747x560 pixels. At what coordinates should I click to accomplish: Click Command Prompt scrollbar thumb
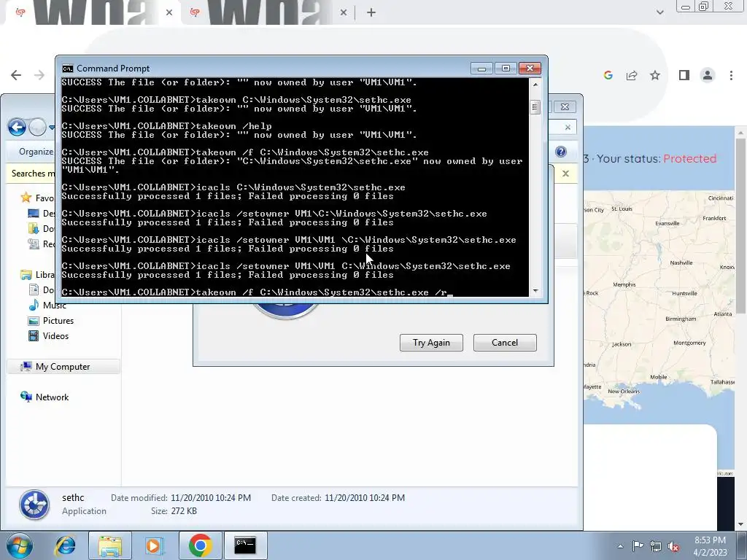[x=535, y=107]
